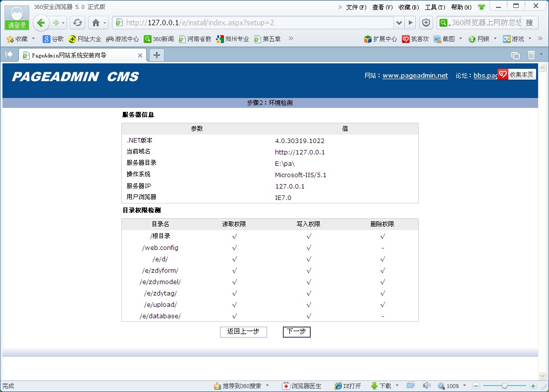Open the 扩展中心 extension center
The width and height of the screenshot is (549, 392).
(x=381, y=39)
